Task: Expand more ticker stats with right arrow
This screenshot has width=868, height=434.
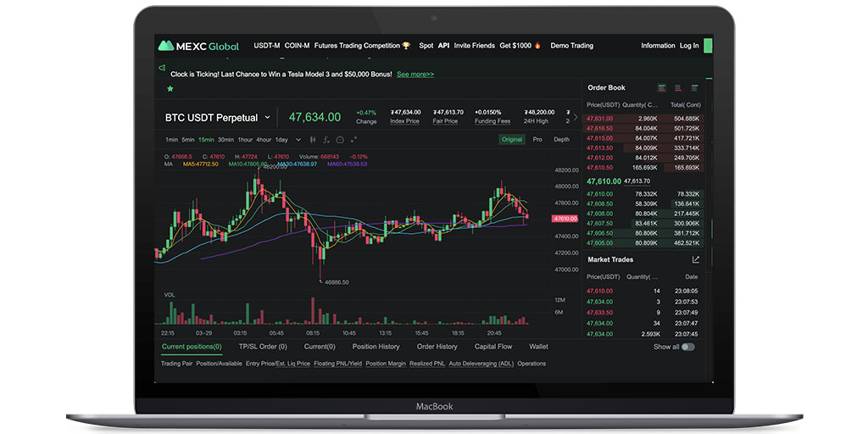Action: tap(576, 117)
